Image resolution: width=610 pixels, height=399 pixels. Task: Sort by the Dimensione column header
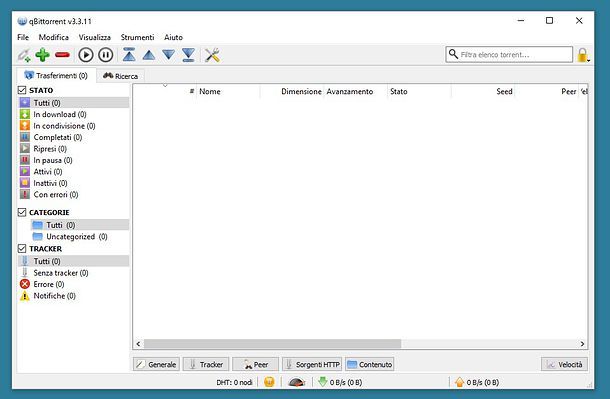tap(292, 91)
